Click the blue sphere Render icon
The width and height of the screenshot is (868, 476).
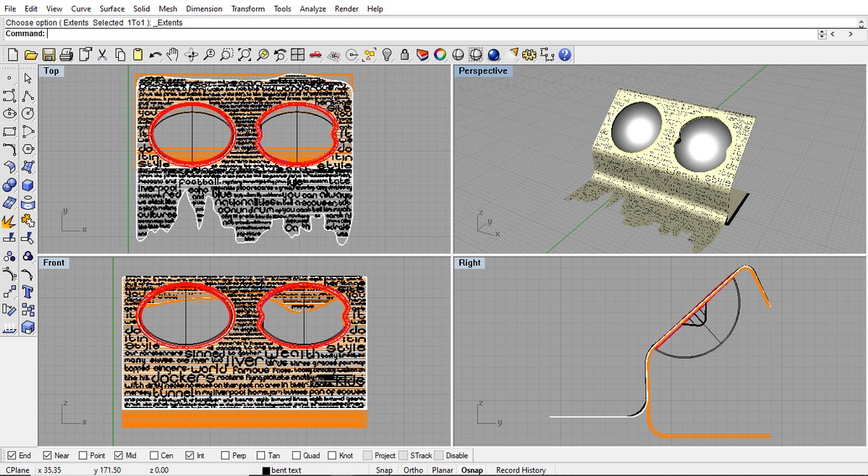pyautogui.click(x=493, y=55)
